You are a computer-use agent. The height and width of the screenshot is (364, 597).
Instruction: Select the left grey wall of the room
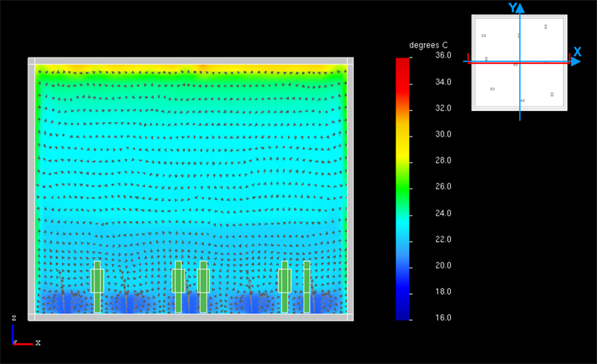click(x=31, y=189)
